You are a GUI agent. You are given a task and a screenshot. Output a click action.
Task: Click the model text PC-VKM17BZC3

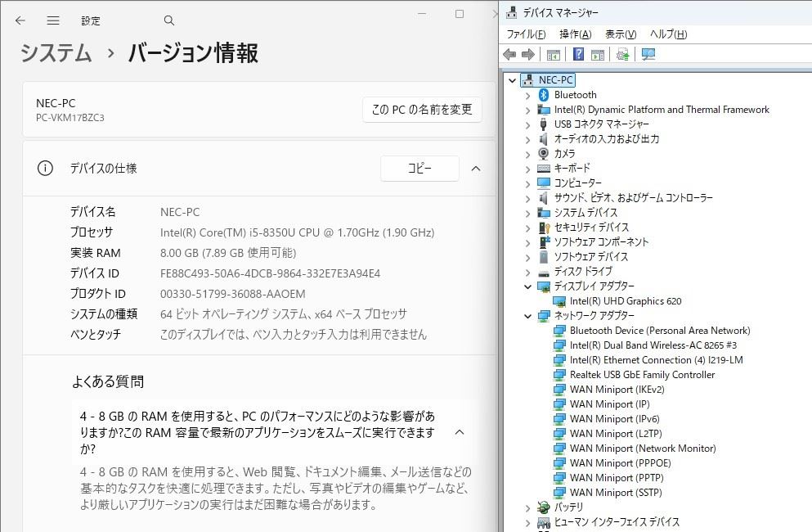[70, 118]
